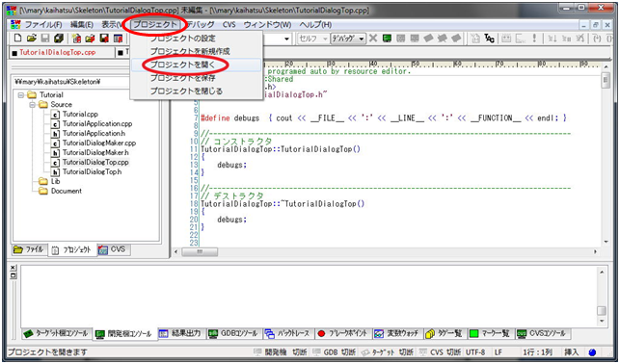
Task: Switch to タグ一覧 tab
Action: click(445, 333)
